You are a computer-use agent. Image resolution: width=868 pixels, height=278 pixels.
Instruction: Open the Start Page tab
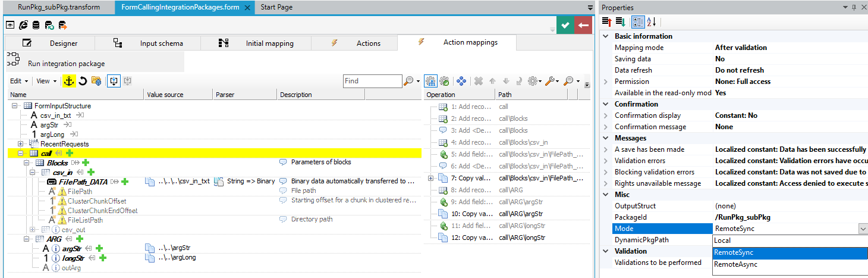click(x=276, y=7)
